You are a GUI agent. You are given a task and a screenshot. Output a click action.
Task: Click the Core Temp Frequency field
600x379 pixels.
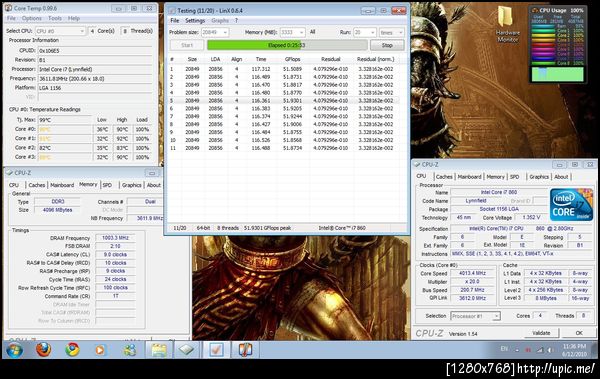pyautogui.click(x=95, y=78)
